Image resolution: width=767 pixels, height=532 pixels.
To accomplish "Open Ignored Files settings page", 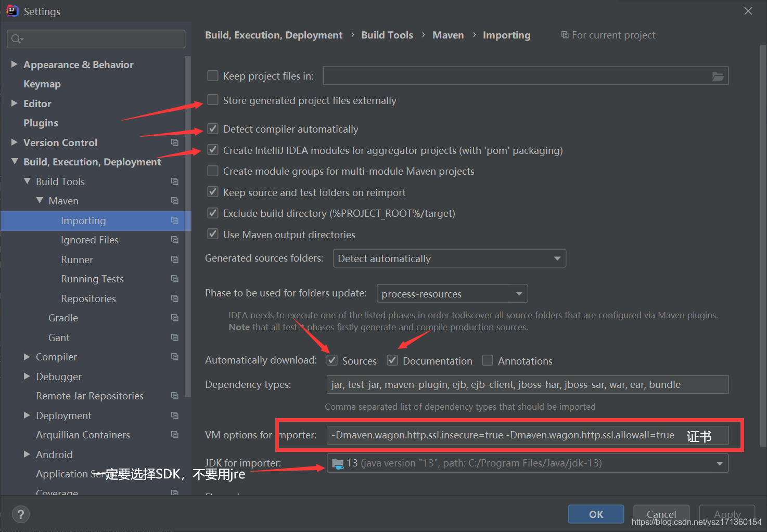I will coord(90,240).
